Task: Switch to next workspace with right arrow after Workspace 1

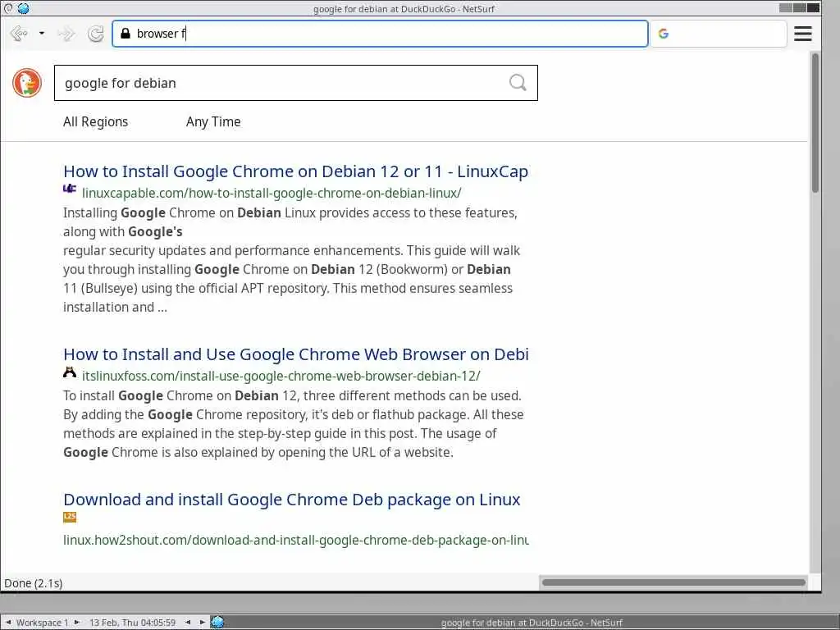Action: [76, 622]
